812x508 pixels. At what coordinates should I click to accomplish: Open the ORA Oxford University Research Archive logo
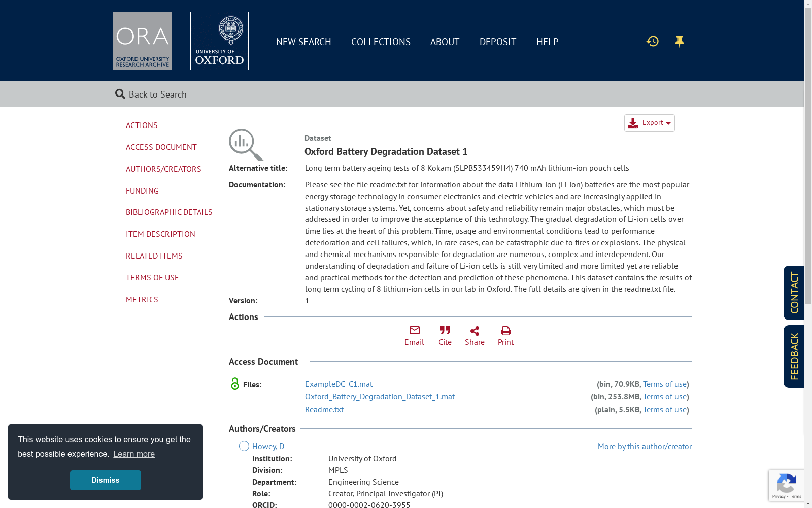point(142,41)
